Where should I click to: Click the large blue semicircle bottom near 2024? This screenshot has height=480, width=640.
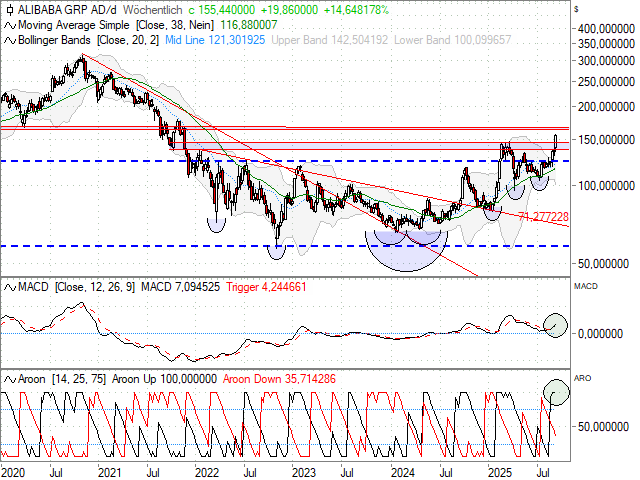(x=406, y=251)
